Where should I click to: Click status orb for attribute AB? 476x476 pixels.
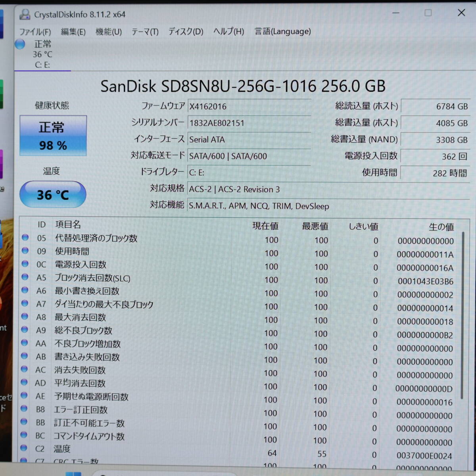pyautogui.click(x=24, y=356)
